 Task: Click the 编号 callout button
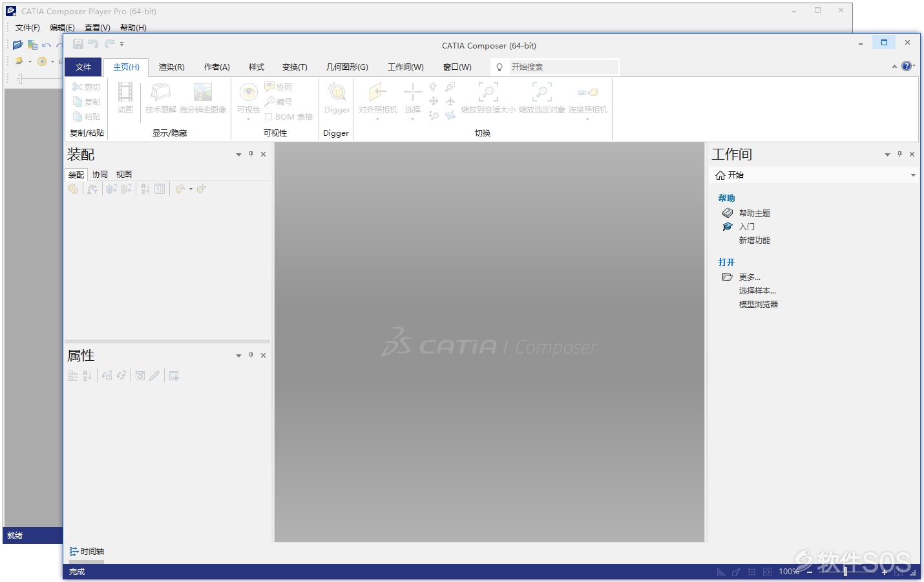278,102
